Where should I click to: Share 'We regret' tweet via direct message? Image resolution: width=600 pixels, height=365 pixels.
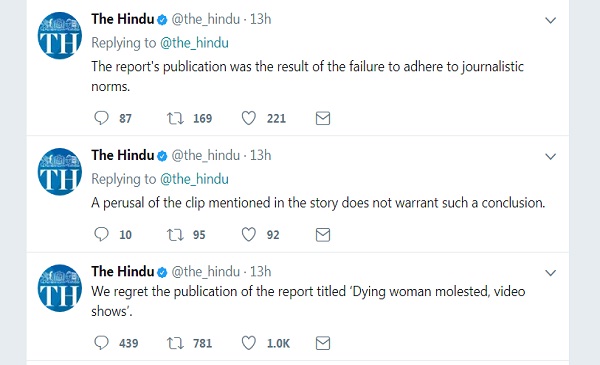click(323, 343)
